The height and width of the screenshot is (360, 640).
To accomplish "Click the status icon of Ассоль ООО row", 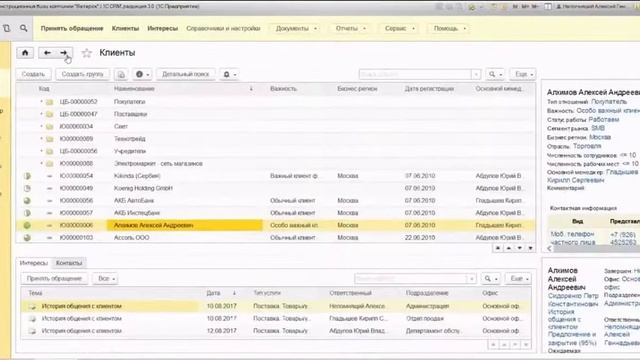I will (27, 237).
